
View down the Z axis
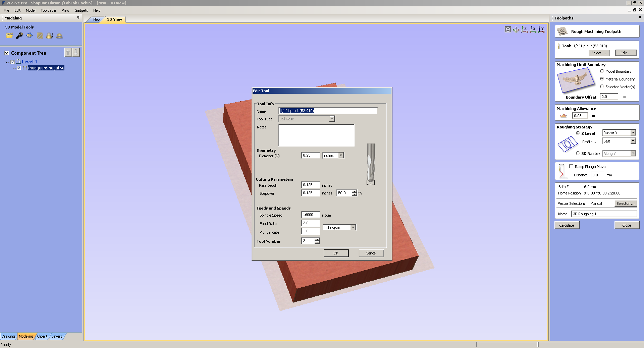point(525,30)
